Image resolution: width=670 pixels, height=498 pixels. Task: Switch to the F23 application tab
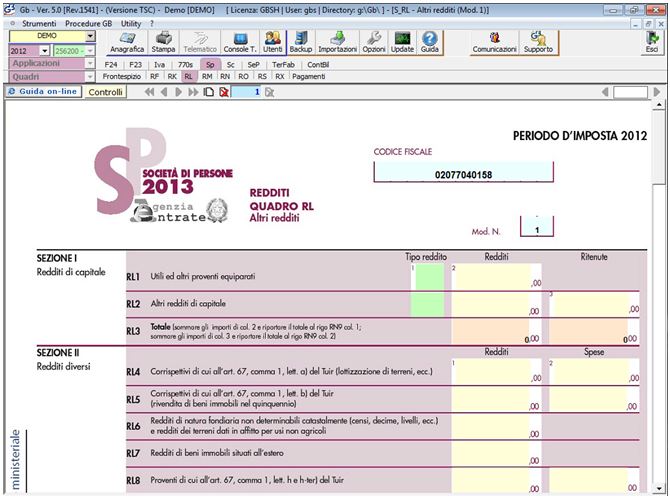click(135, 65)
